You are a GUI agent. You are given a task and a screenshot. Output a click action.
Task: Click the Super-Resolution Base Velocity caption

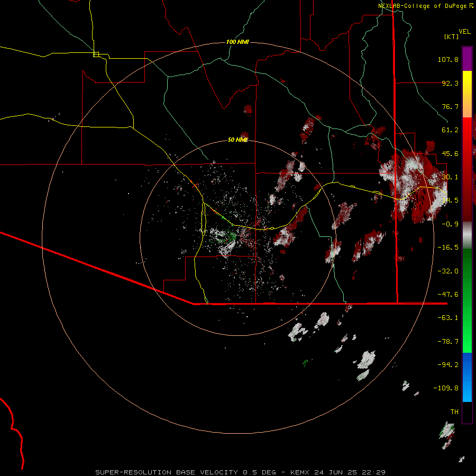click(x=241, y=472)
